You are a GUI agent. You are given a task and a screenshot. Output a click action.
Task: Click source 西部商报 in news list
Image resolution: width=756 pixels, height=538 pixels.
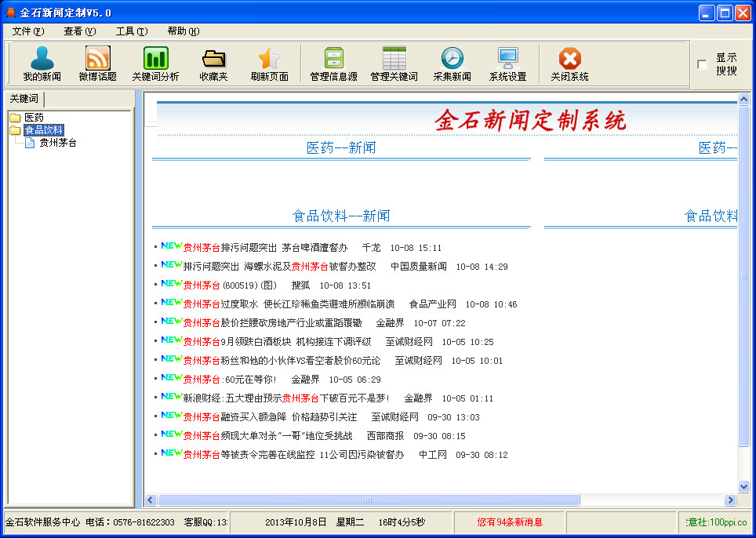(x=385, y=436)
